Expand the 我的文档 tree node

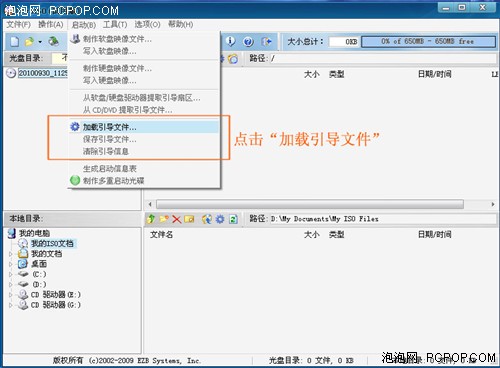tap(11, 254)
